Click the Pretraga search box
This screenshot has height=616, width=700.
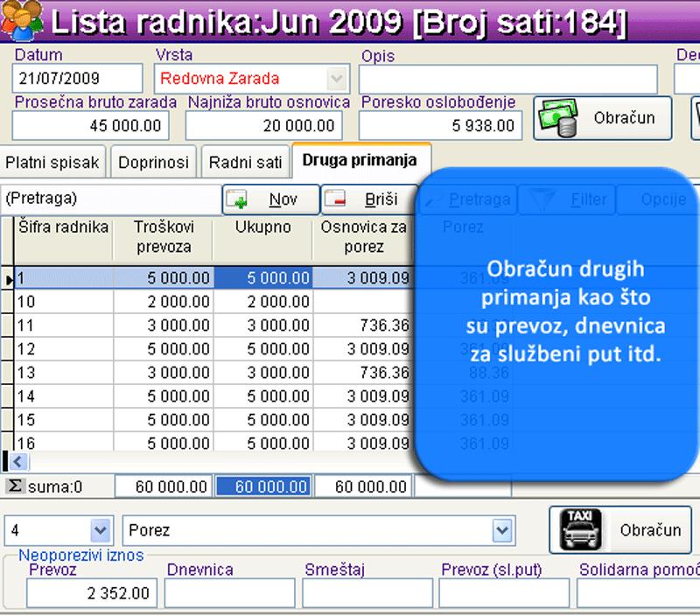[x=109, y=199]
